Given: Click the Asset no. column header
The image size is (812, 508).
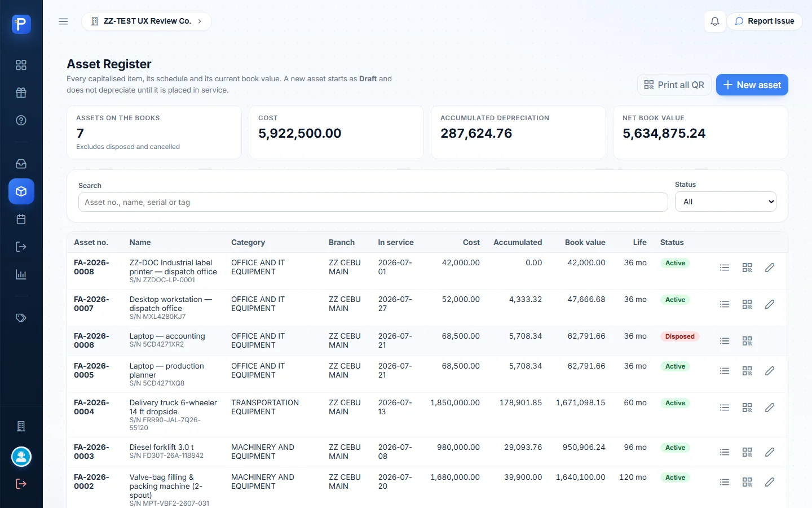Looking at the screenshot, I should (x=91, y=242).
